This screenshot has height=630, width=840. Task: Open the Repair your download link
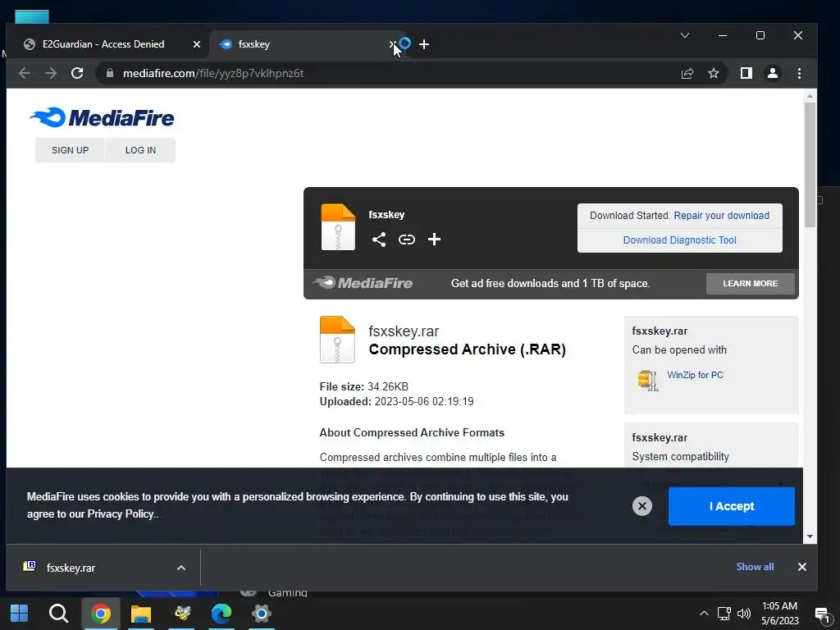(721, 216)
